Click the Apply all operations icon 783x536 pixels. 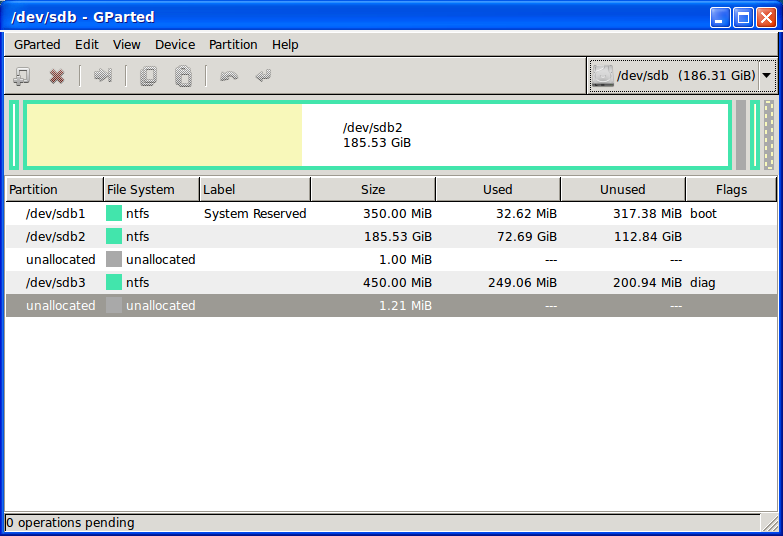click(x=263, y=76)
